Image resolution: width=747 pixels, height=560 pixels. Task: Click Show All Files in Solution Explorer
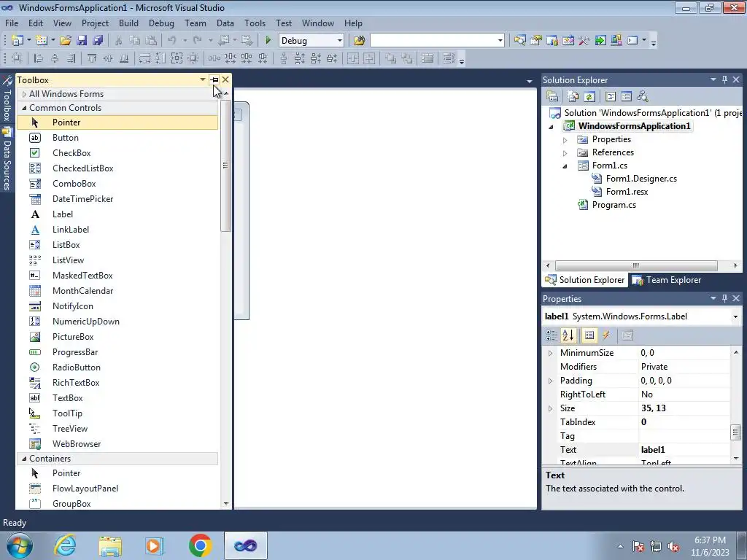coord(573,97)
